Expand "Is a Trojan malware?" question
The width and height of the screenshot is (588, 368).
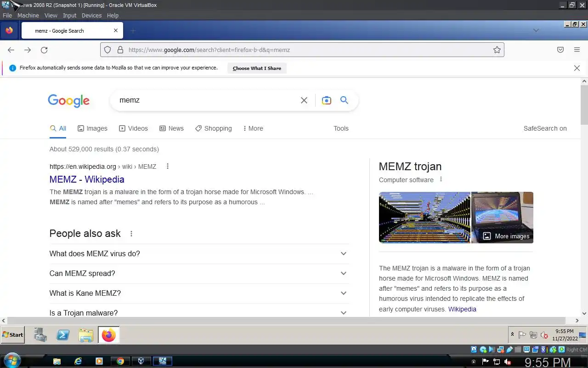pos(199,311)
